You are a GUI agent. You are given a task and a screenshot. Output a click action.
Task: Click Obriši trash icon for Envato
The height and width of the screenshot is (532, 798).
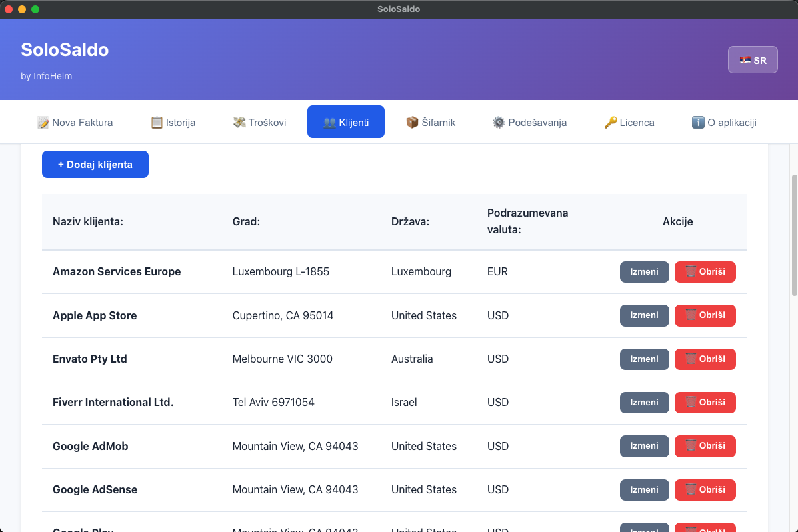click(x=691, y=359)
